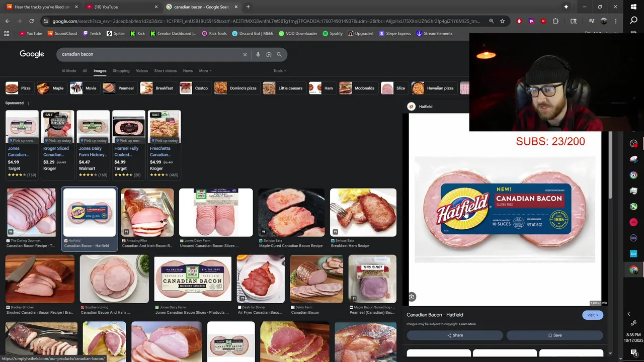The width and height of the screenshot is (644, 362).
Task: Go back to the previous page
Action: point(7,21)
